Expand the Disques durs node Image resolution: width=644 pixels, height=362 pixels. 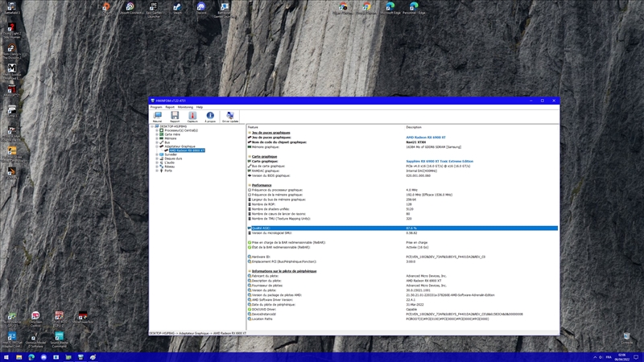click(157, 158)
